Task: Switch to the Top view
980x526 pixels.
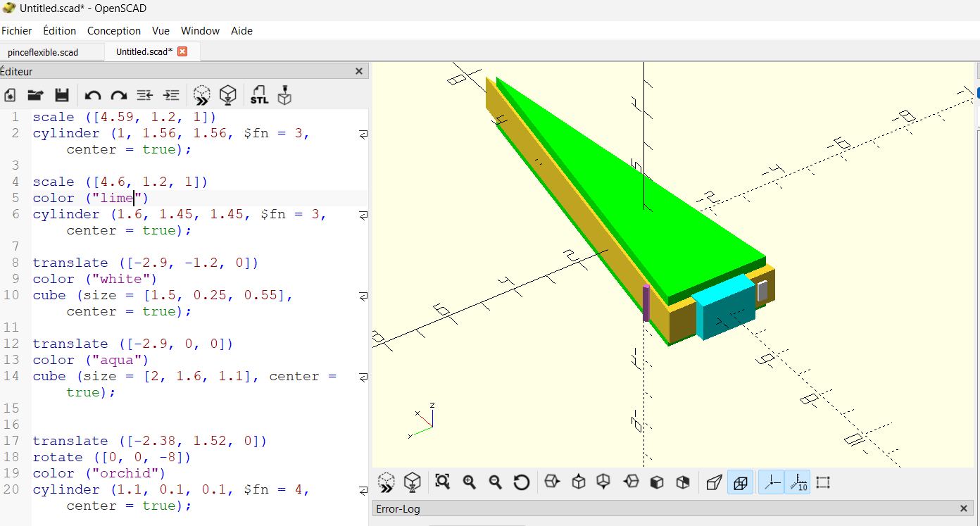Action: click(x=579, y=482)
